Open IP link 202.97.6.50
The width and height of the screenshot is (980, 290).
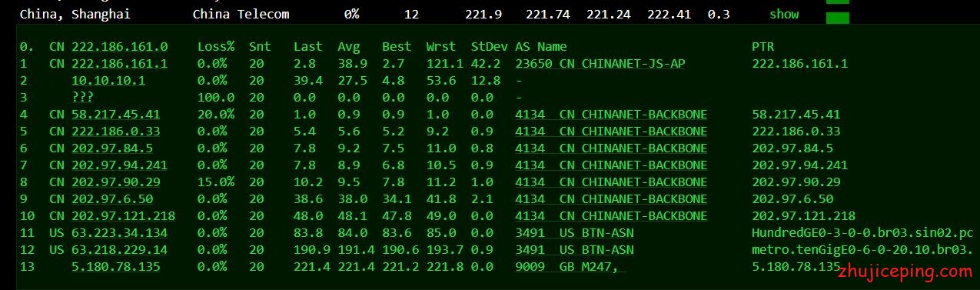111,199
